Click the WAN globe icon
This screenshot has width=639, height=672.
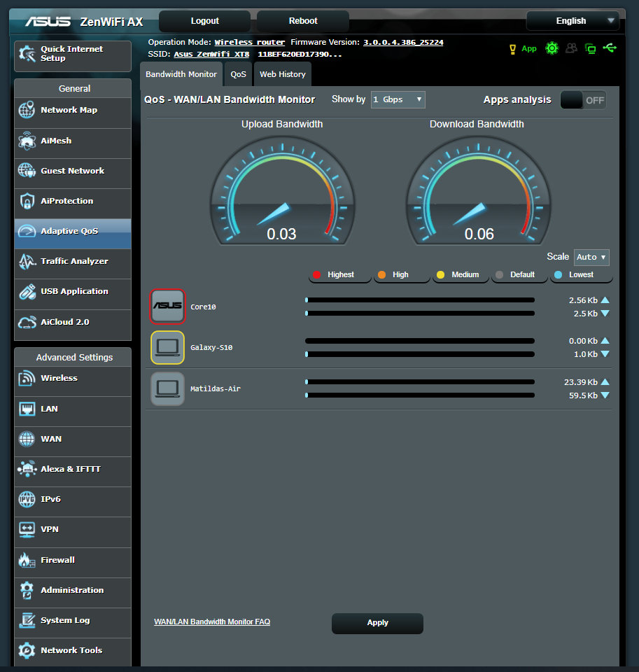click(x=27, y=439)
